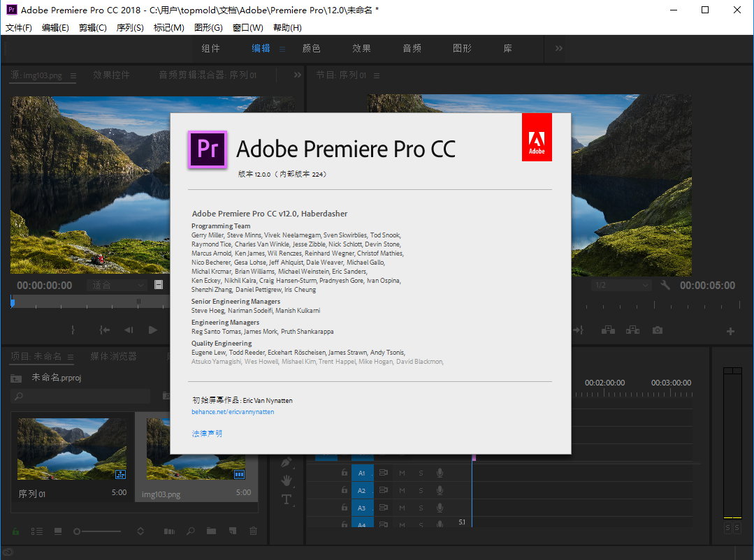This screenshot has width=754, height=560.
Task: Click Go to Out point in Program monitor
Action: (x=579, y=330)
